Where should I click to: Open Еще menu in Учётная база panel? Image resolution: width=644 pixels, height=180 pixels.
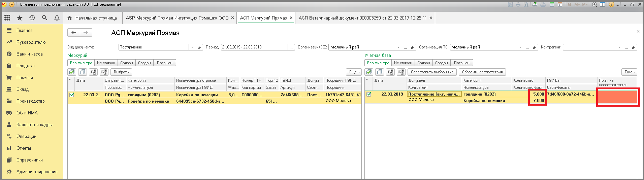(x=630, y=72)
